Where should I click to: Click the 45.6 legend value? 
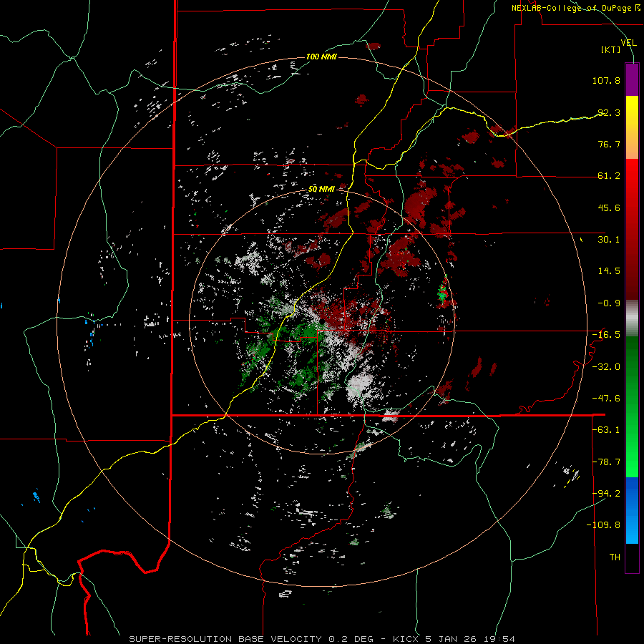(609, 208)
